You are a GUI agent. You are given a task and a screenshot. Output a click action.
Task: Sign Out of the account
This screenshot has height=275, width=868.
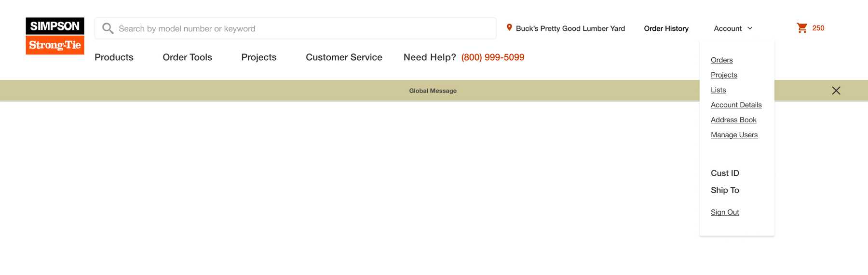pyautogui.click(x=725, y=212)
